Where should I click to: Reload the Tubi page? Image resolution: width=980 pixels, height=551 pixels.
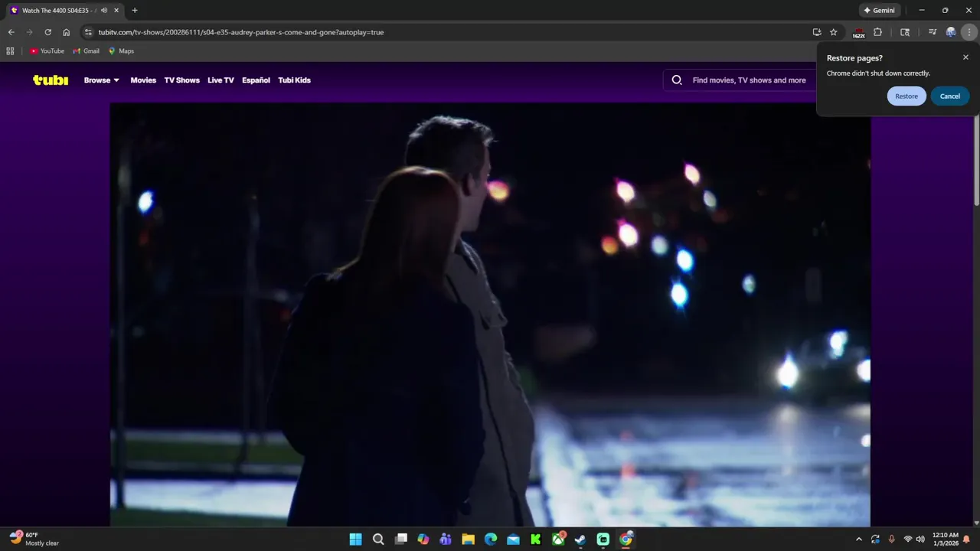pos(47,32)
